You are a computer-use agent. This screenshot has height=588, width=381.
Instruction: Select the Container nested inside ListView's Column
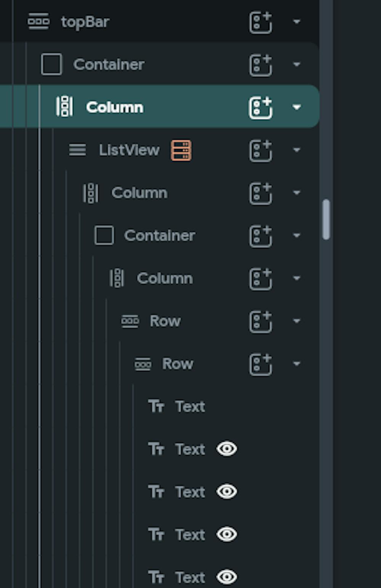pyautogui.click(x=159, y=236)
